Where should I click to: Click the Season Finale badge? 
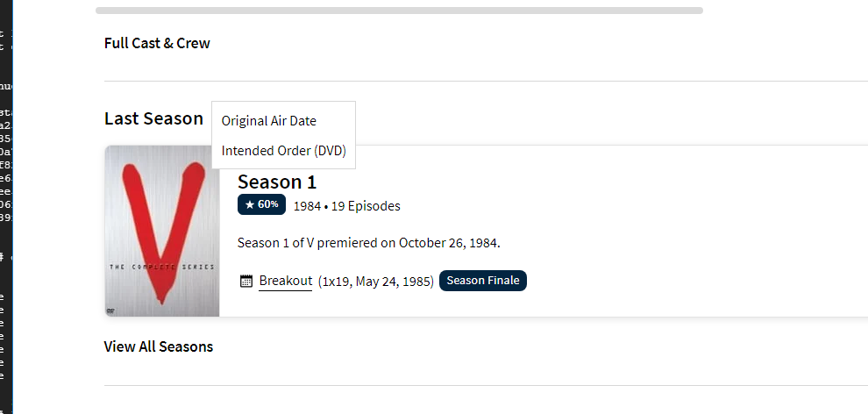482,281
